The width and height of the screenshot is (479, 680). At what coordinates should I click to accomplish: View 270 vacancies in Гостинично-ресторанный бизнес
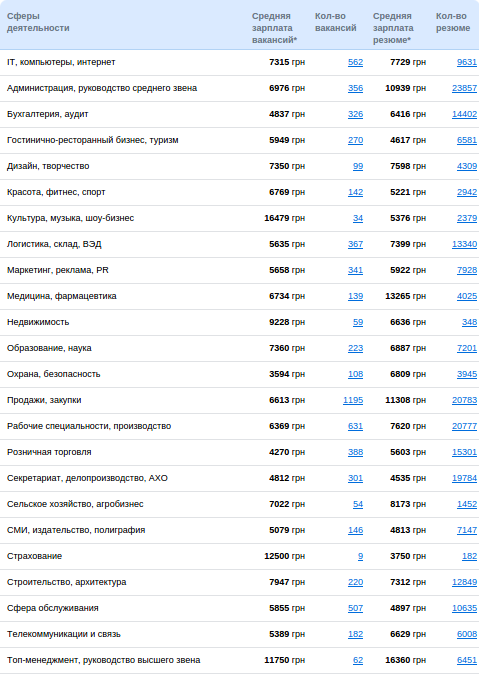click(355, 141)
